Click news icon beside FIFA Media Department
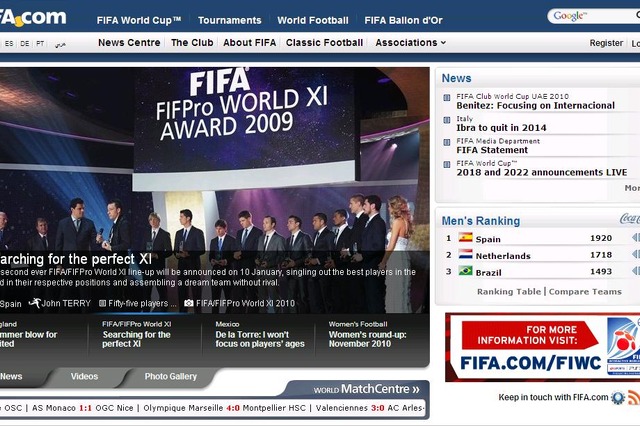Image resolution: width=640 pixels, height=426 pixels. point(447,142)
